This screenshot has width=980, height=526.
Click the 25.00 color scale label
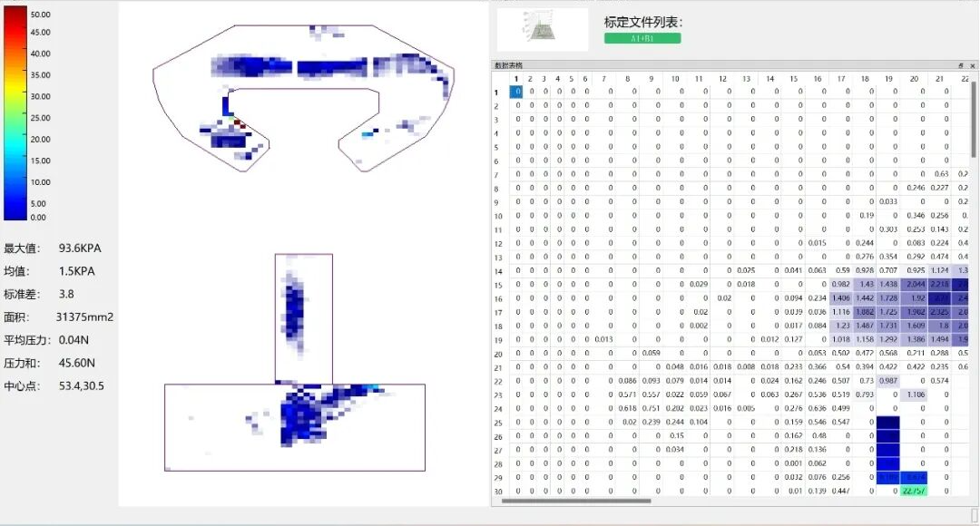pyautogui.click(x=41, y=118)
